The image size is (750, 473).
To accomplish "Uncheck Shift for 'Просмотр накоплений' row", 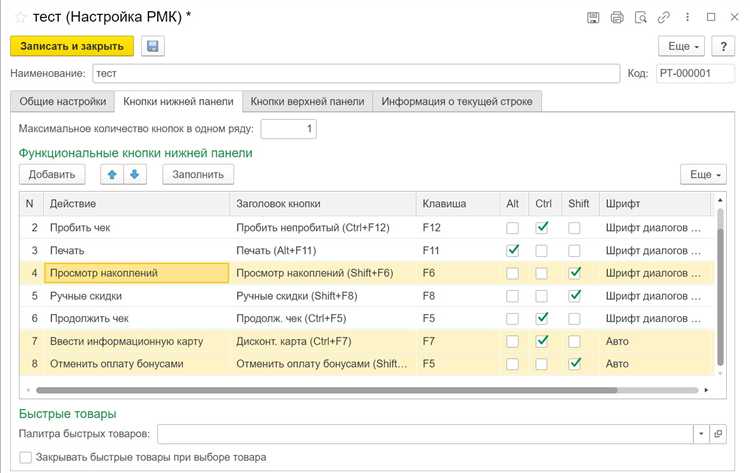I will click(574, 272).
